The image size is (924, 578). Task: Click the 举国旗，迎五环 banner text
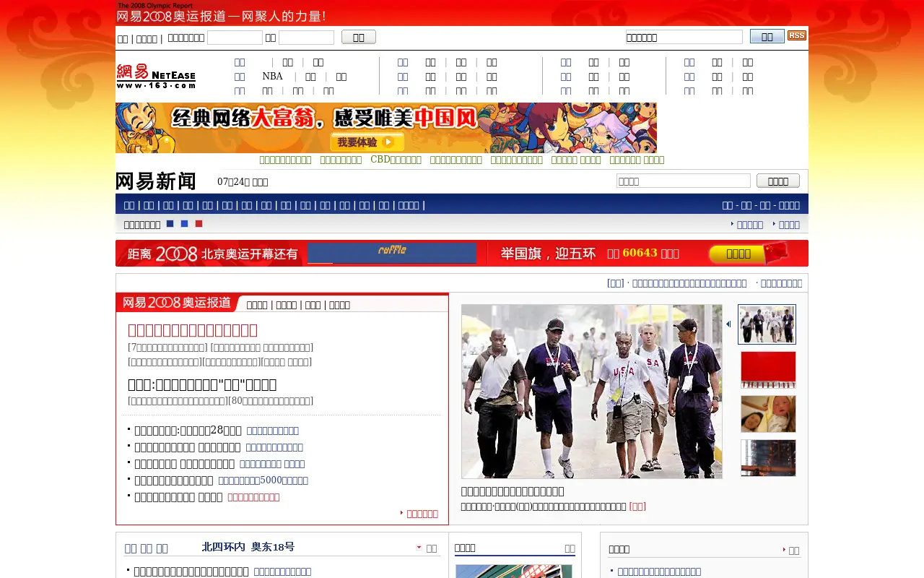coord(549,254)
